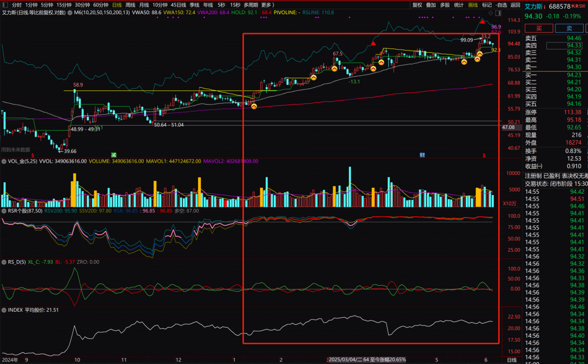Screen dimensions: 588x364
Task: Click the 叠加 overlay tool
Action: 431,5
